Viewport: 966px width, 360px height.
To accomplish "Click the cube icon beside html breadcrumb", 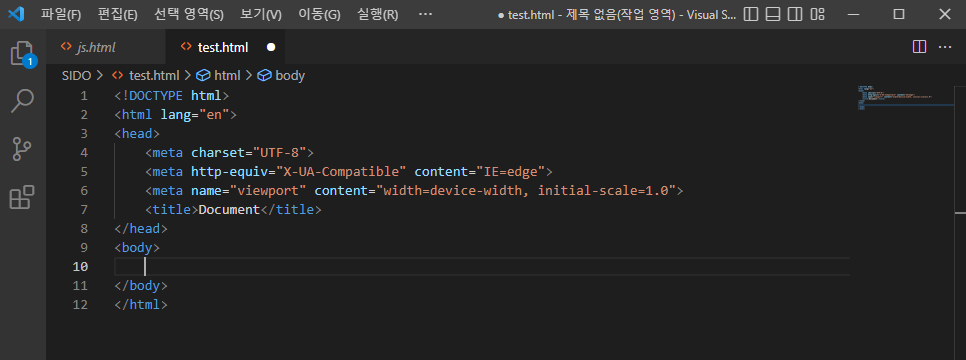I will click(203, 76).
